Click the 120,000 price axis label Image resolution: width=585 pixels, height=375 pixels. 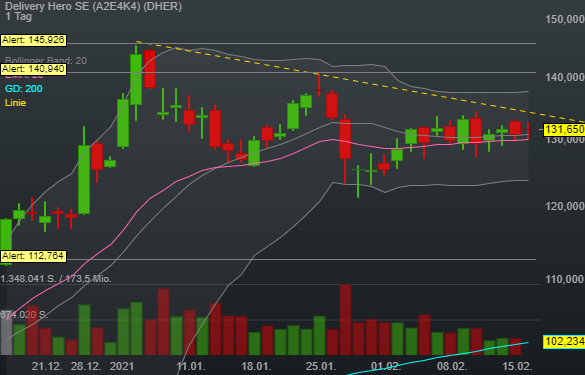point(565,206)
